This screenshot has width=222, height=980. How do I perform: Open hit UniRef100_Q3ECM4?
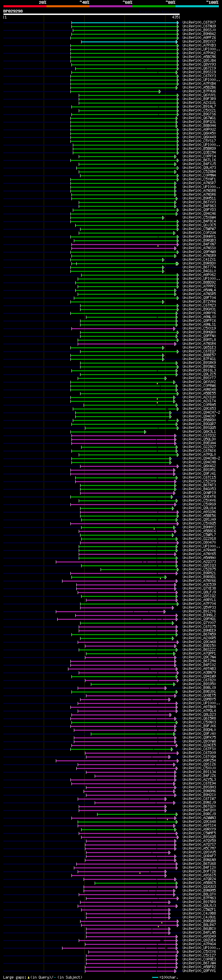(199, 153)
